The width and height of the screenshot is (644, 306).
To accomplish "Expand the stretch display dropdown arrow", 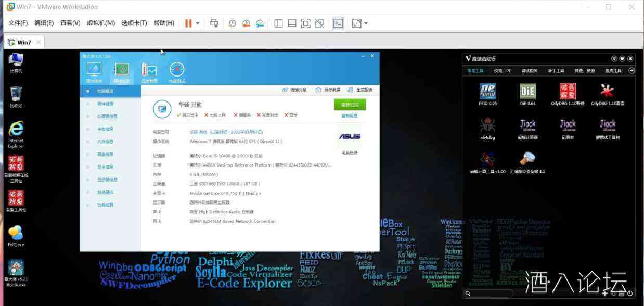I will pos(366,23).
